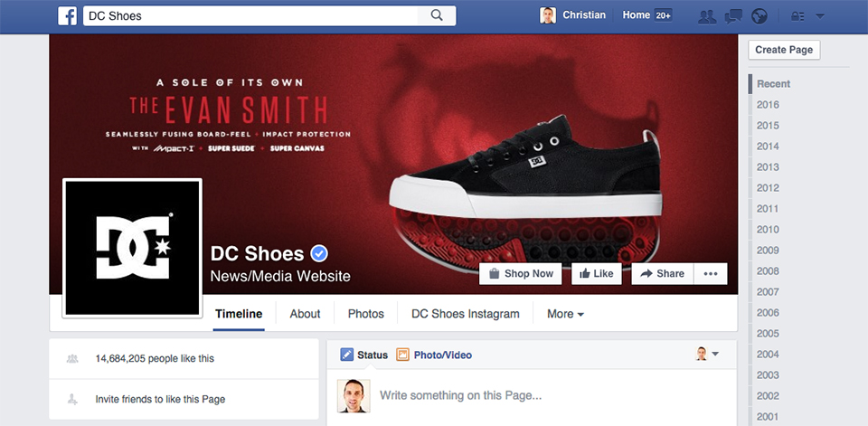The height and width of the screenshot is (426, 868).
Task: Jump to 2011 in the timeline navigator
Action: click(768, 209)
